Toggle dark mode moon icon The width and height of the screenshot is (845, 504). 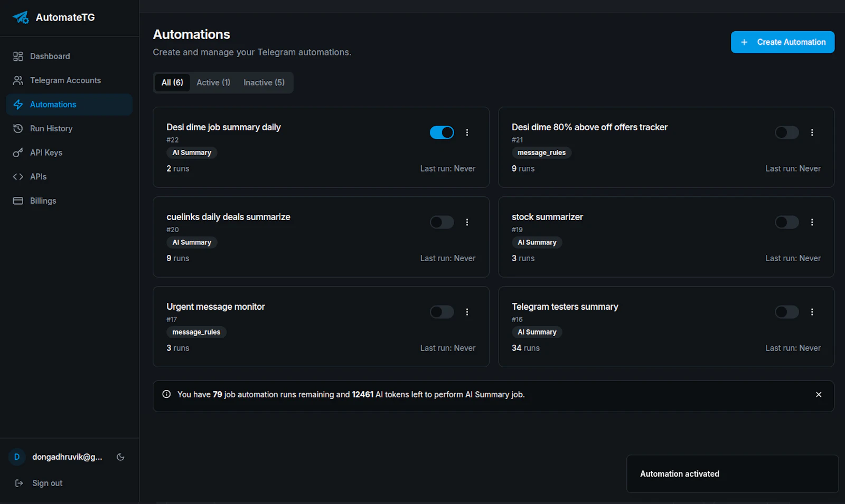(x=120, y=457)
